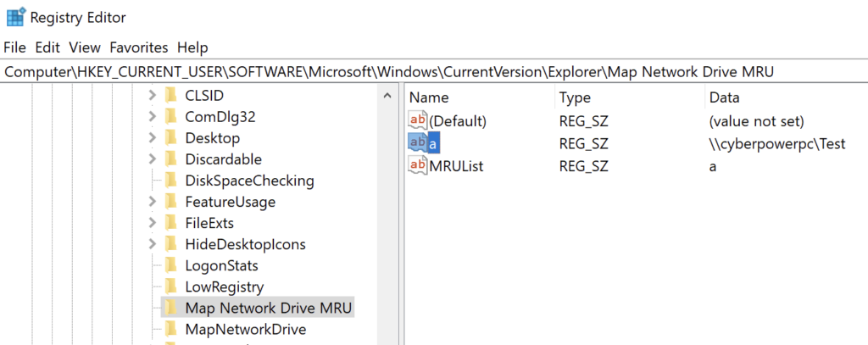Expand the FeatureUsage key chevron
This screenshot has width=868, height=345.
(x=151, y=202)
